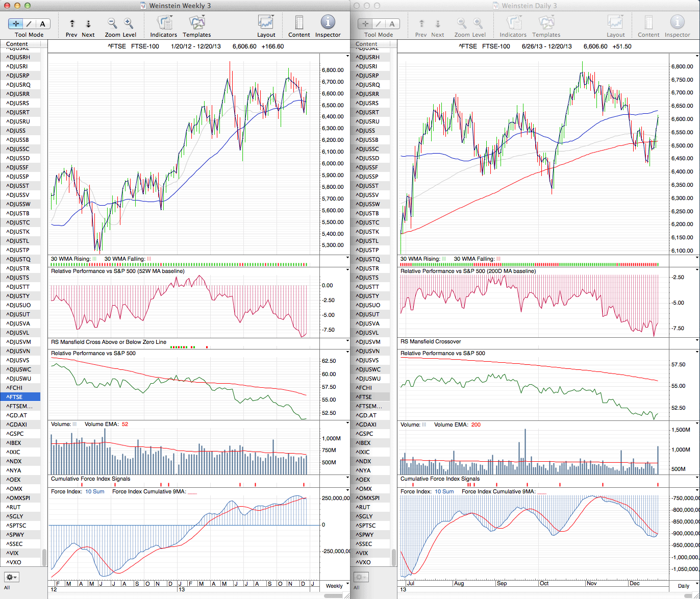Zoom in using plus magnifier in Weekly window

pos(129,23)
